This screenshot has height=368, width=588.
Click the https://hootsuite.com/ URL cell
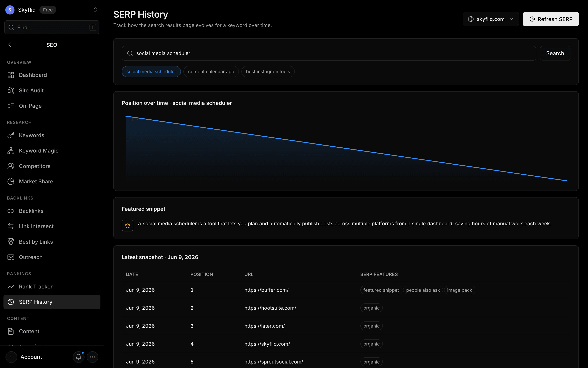[x=270, y=308]
